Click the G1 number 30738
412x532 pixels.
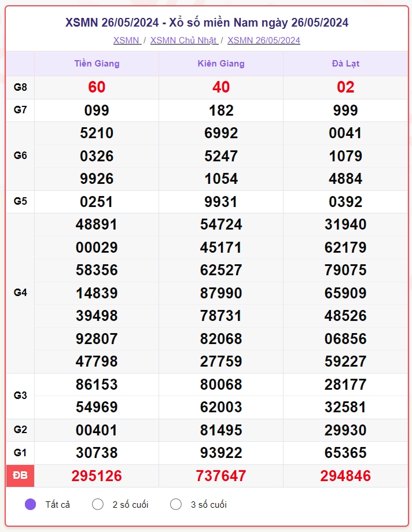tap(97, 453)
